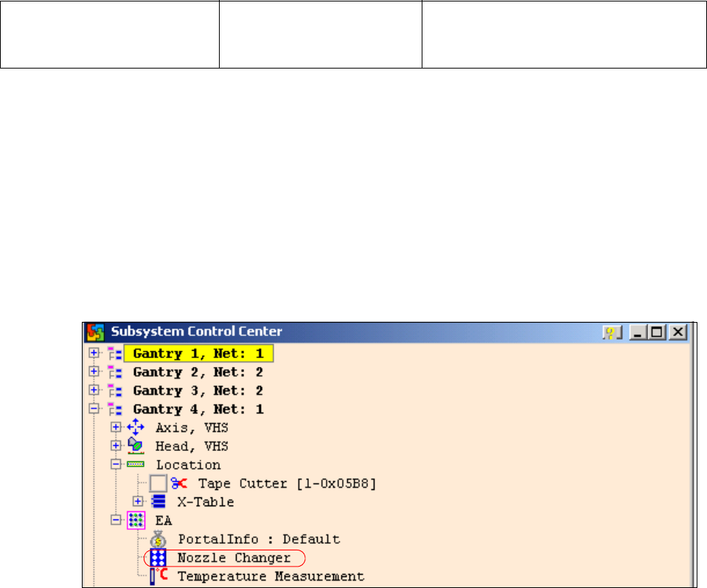The width and height of the screenshot is (707, 588).
Task: Click the Temperature Measurement thermometer icon
Action: tap(159, 576)
